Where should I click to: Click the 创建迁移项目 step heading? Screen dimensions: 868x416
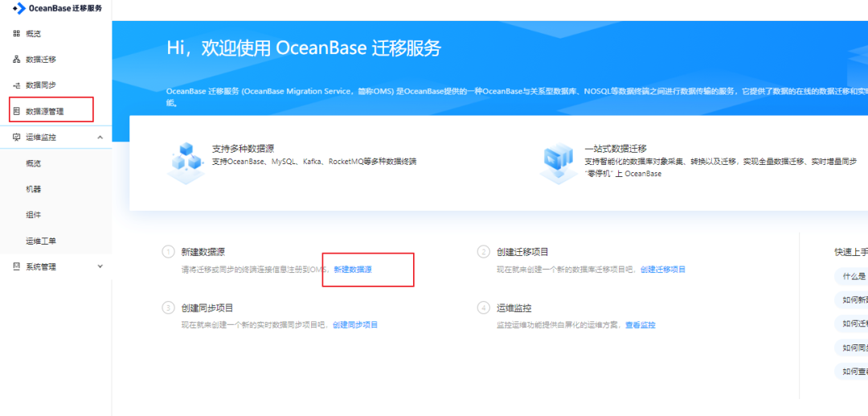pyautogui.click(x=522, y=252)
